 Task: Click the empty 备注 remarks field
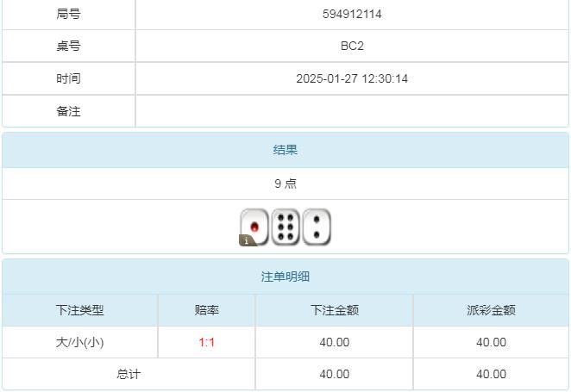pos(352,111)
